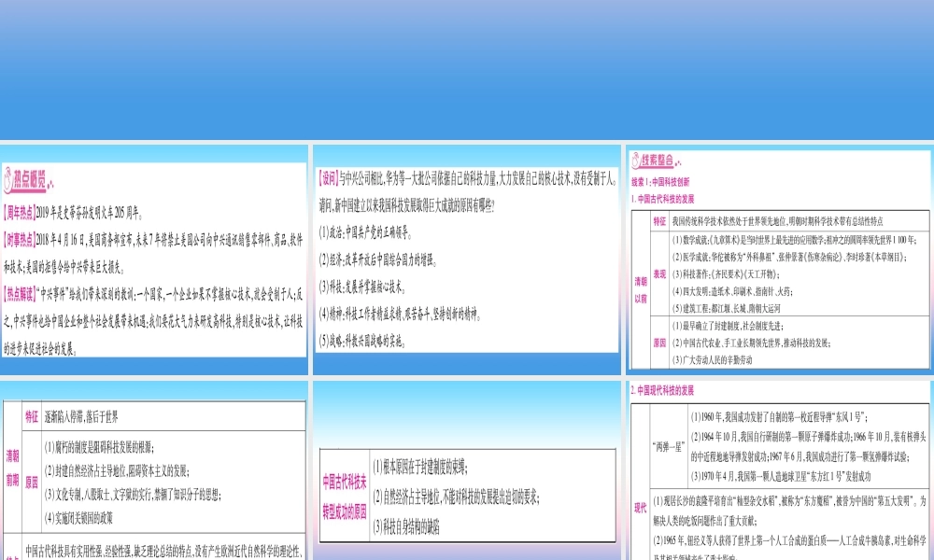Click the row (3)广大劳动人民的辛勤劳动

tap(712, 360)
